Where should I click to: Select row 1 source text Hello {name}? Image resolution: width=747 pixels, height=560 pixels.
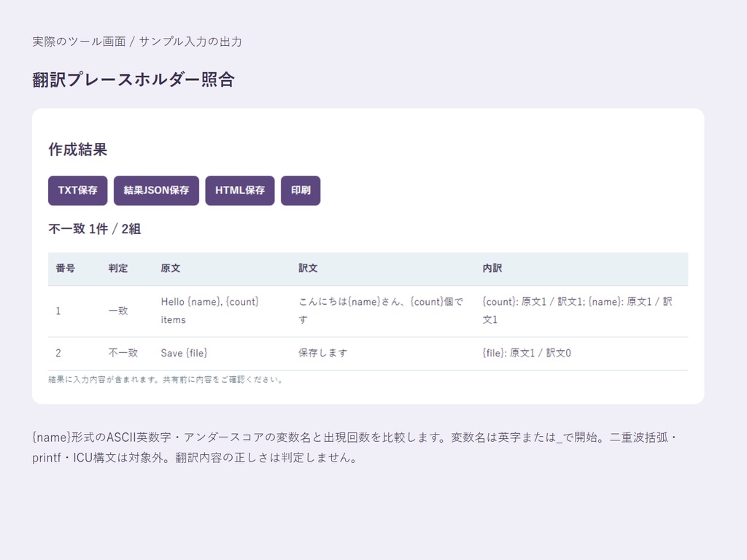210,311
